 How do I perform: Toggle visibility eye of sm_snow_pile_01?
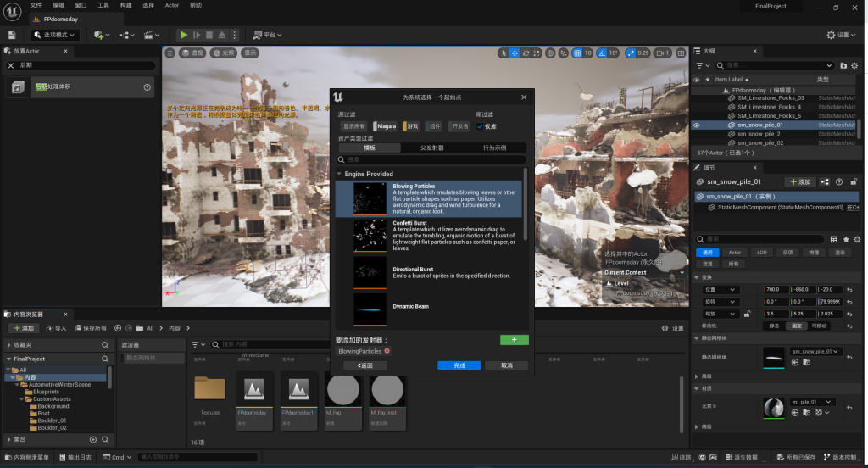point(697,125)
